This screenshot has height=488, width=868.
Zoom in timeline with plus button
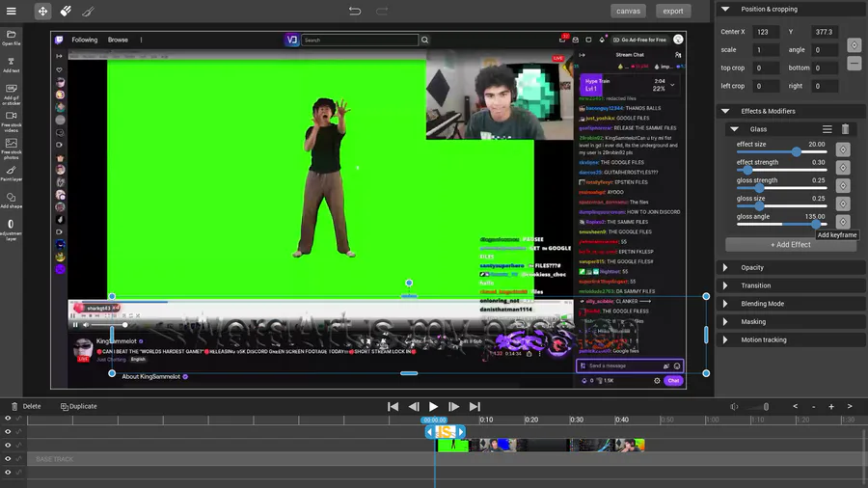[831, 407]
